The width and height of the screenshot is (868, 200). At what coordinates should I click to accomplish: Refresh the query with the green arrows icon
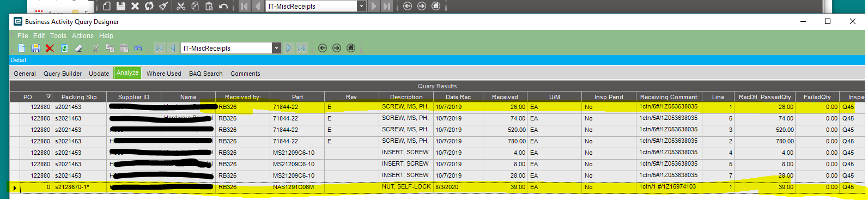(x=64, y=48)
